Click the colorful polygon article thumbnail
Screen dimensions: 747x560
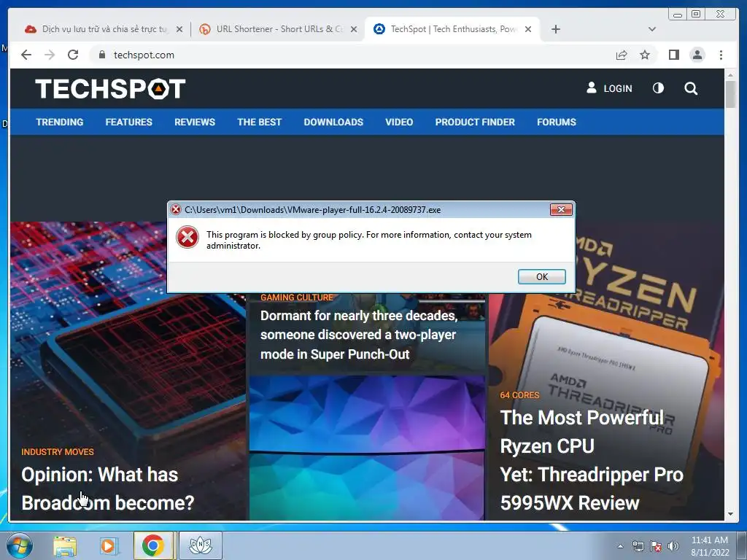coord(367,448)
